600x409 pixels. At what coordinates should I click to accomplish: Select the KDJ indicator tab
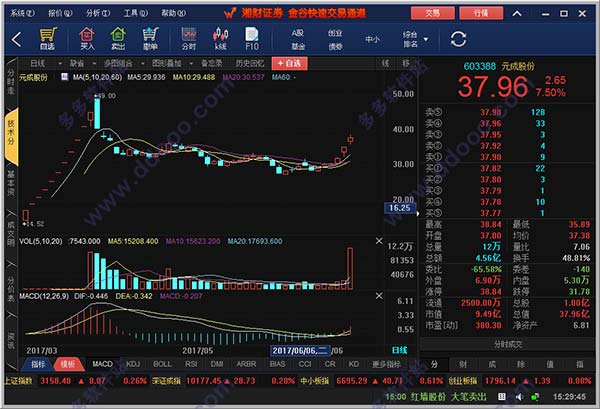133,364
